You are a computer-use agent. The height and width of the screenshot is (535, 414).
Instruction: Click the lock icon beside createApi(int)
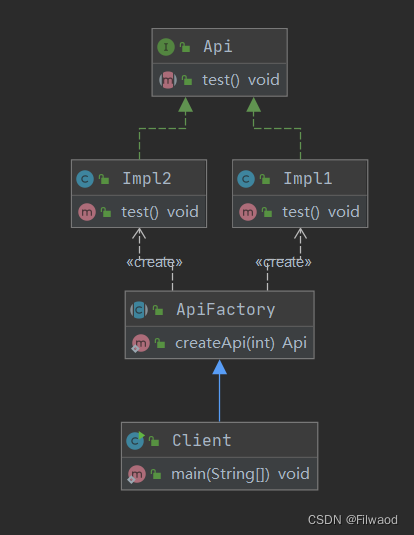point(160,343)
